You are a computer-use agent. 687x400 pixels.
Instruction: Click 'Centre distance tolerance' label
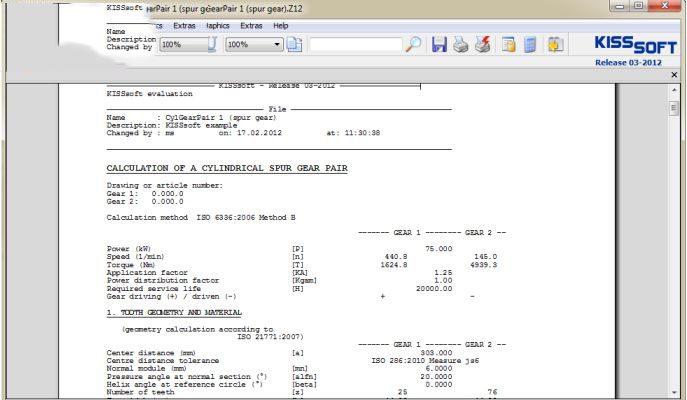click(x=163, y=361)
